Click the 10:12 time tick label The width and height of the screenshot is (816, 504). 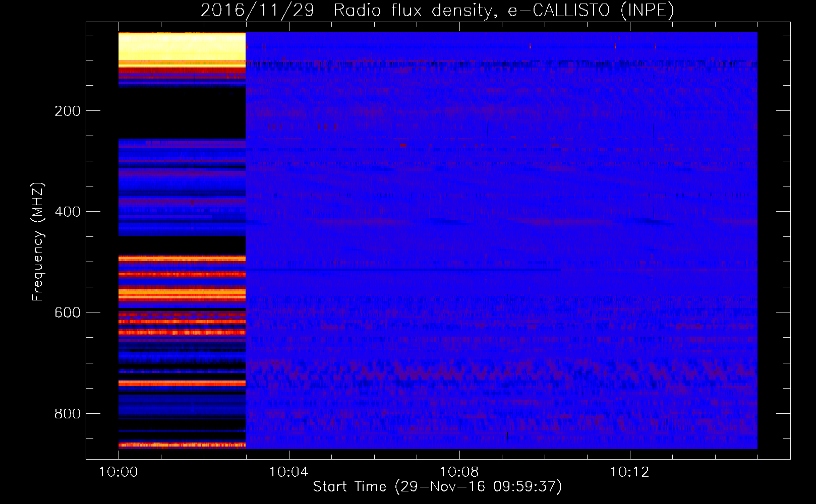click(x=629, y=472)
